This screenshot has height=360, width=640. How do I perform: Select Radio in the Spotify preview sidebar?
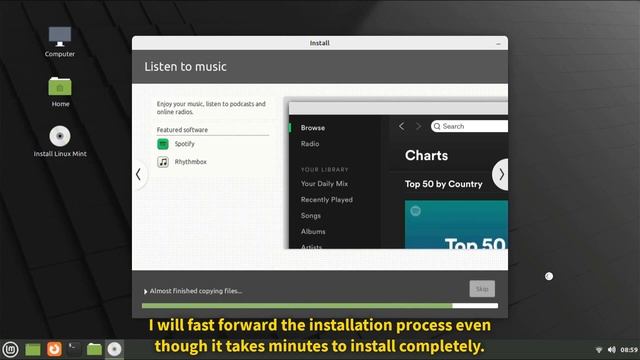point(310,144)
